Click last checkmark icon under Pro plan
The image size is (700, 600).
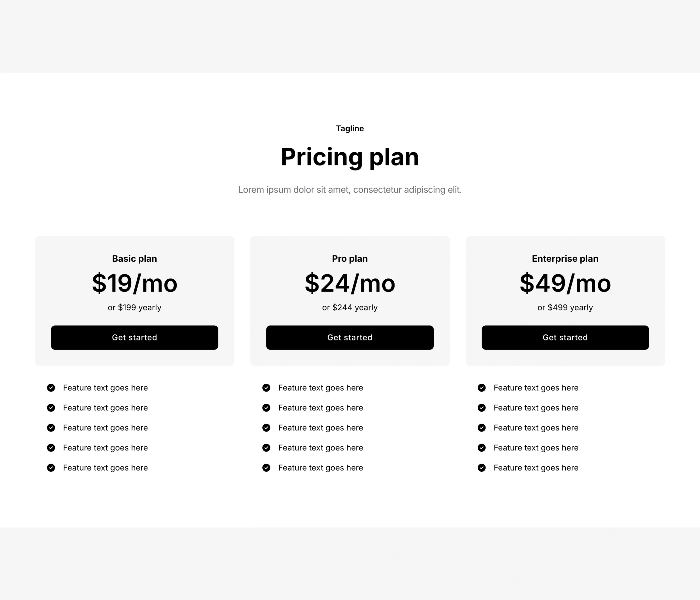coord(266,468)
